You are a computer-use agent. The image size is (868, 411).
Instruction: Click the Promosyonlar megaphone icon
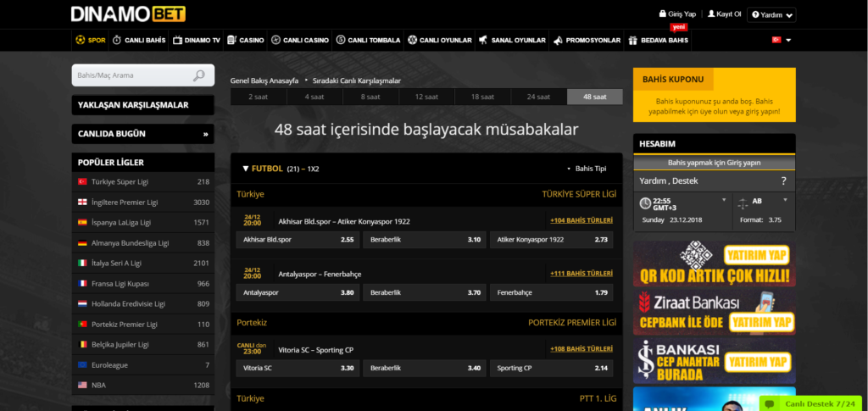point(558,41)
